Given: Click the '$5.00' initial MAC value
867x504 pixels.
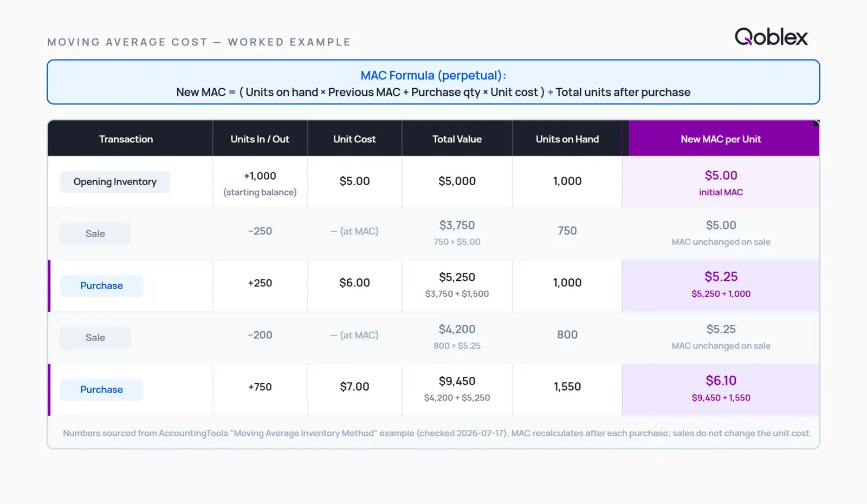Looking at the screenshot, I should pos(721,175).
